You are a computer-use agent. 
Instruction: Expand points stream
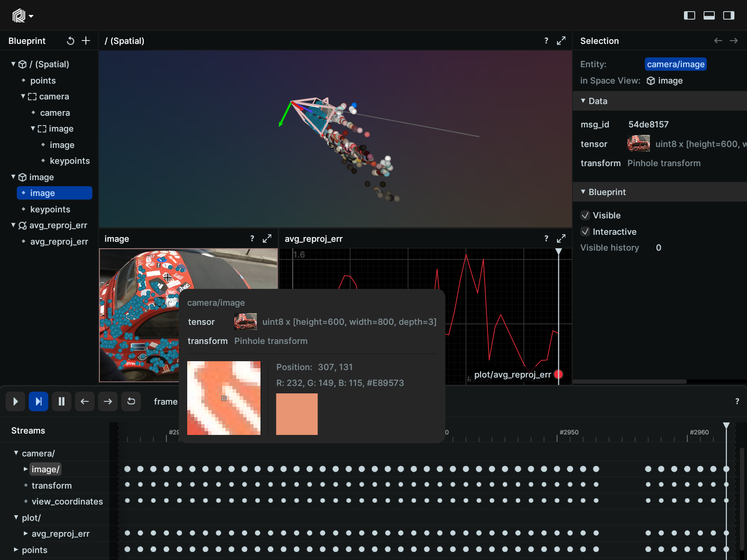16,550
